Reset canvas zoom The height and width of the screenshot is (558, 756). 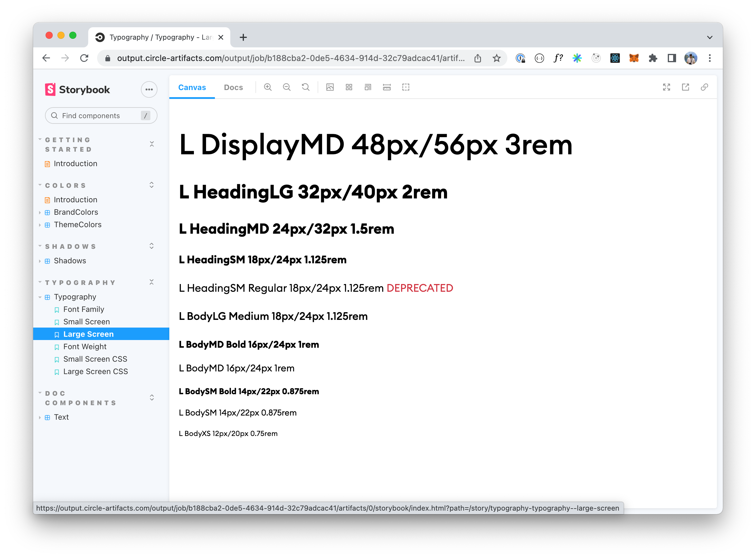305,87
